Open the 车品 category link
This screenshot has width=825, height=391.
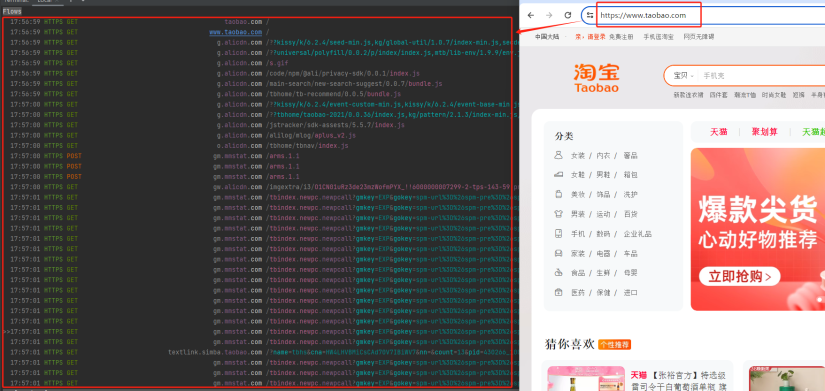pyautogui.click(x=630, y=254)
